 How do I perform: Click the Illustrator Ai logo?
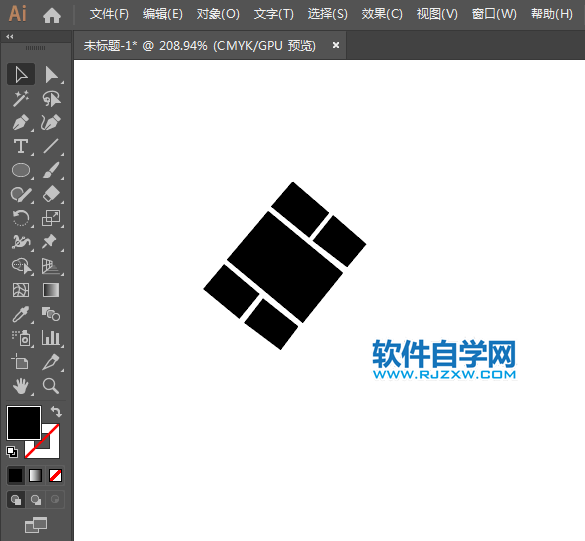click(17, 14)
